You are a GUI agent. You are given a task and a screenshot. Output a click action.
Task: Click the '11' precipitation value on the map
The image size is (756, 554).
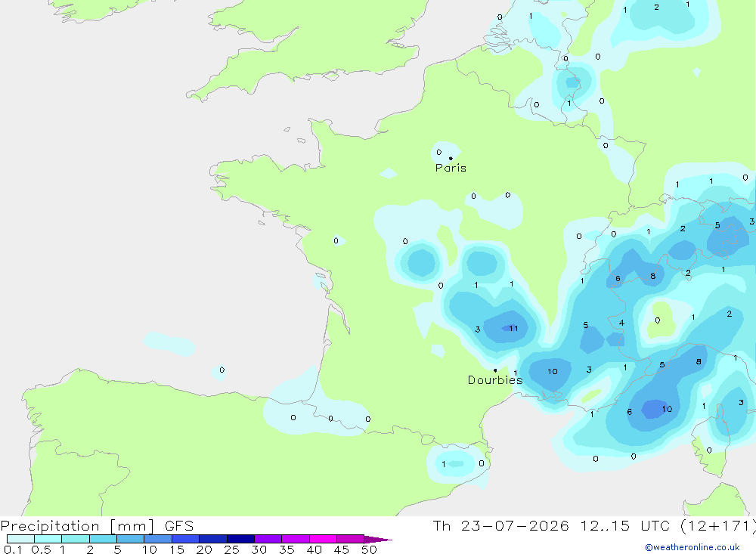tap(513, 328)
